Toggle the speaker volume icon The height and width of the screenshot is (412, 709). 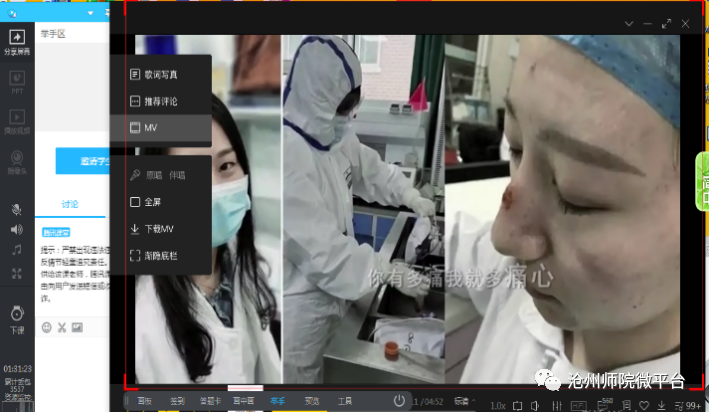[16, 229]
